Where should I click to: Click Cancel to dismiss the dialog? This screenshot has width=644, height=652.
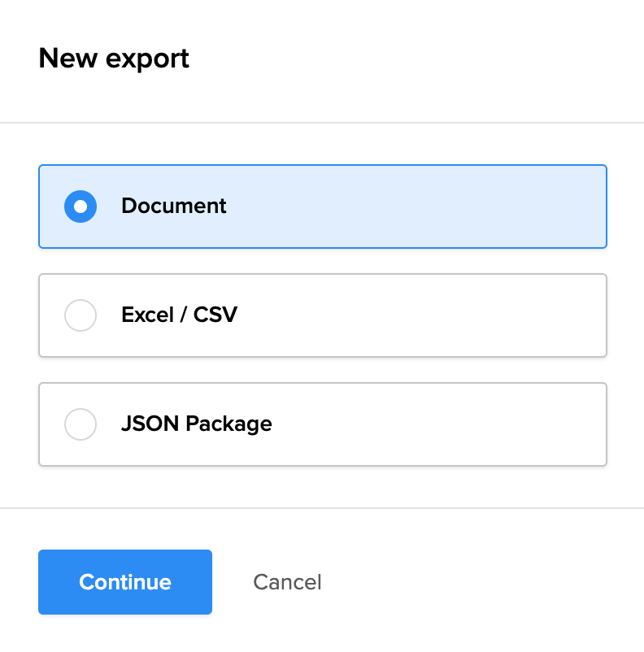pyautogui.click(x=287, y=582)
